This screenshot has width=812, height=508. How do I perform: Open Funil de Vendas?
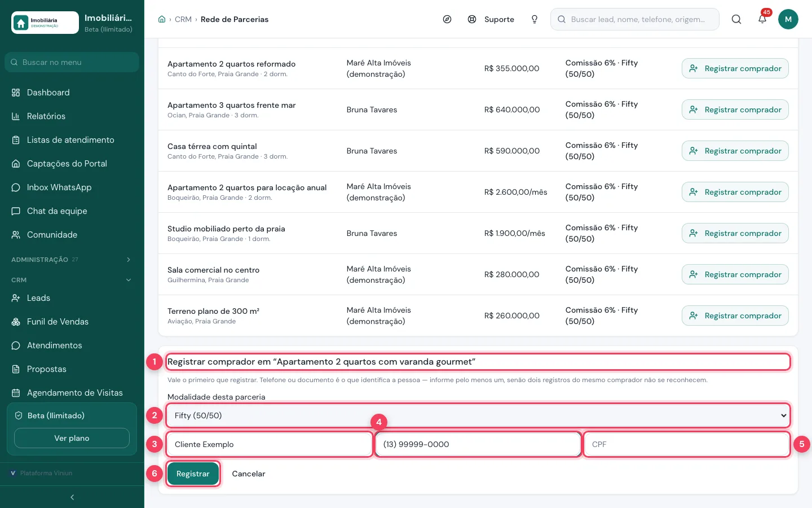pyautogui.click(x=72, y=322)
